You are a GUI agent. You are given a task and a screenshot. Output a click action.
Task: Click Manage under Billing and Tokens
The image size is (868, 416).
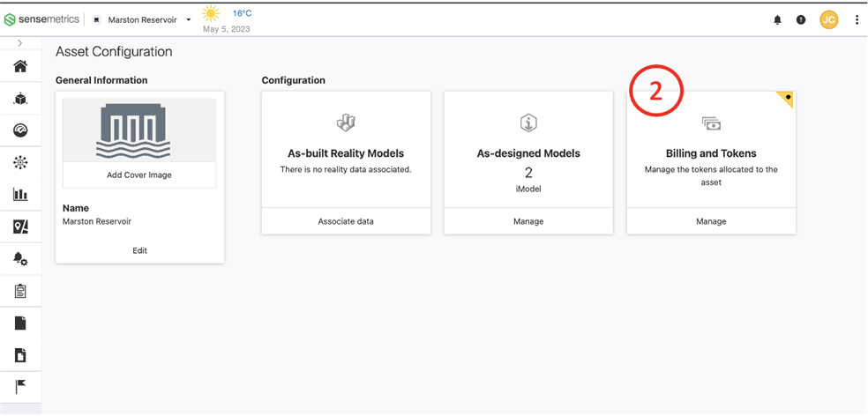pyautogui.click(x=711, y=221)
